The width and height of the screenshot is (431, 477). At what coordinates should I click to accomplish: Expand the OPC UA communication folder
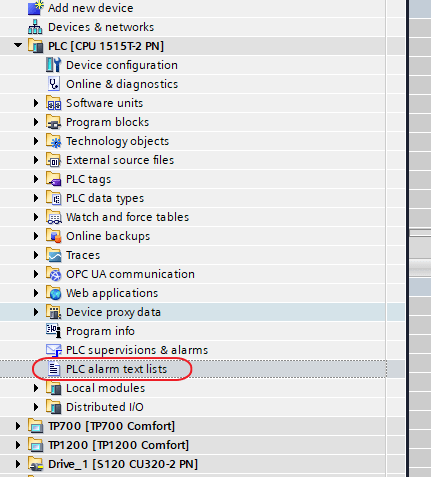pyautogui.click(x=36, y=274)
